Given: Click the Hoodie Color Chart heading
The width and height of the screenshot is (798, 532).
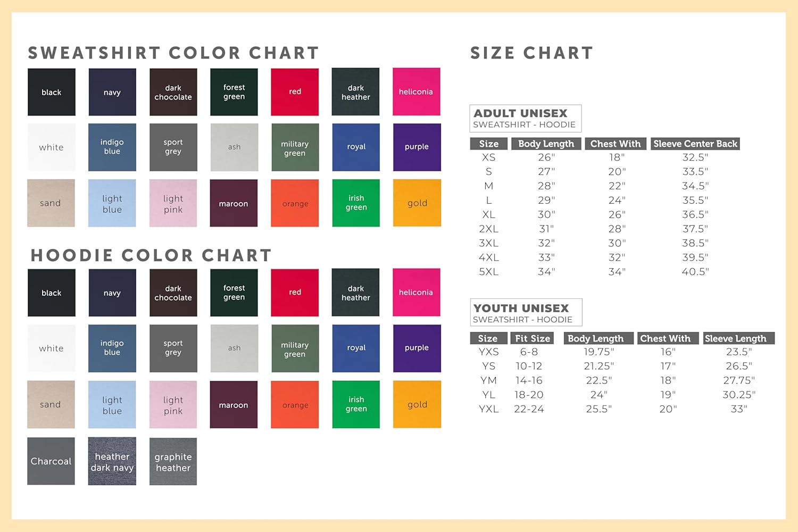Looking at the screenshot, I should click(151, 255).
